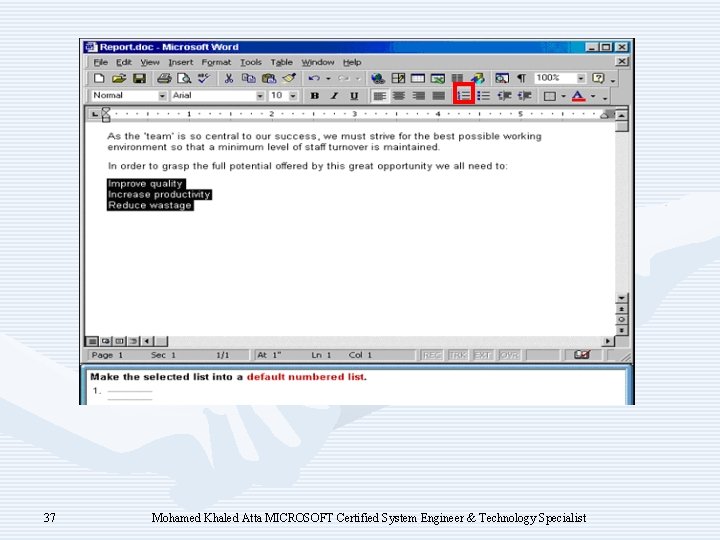720x540 pixels.
Task: Insert a Microsoft Excel worksheet
Action: [x=438, y=79]
